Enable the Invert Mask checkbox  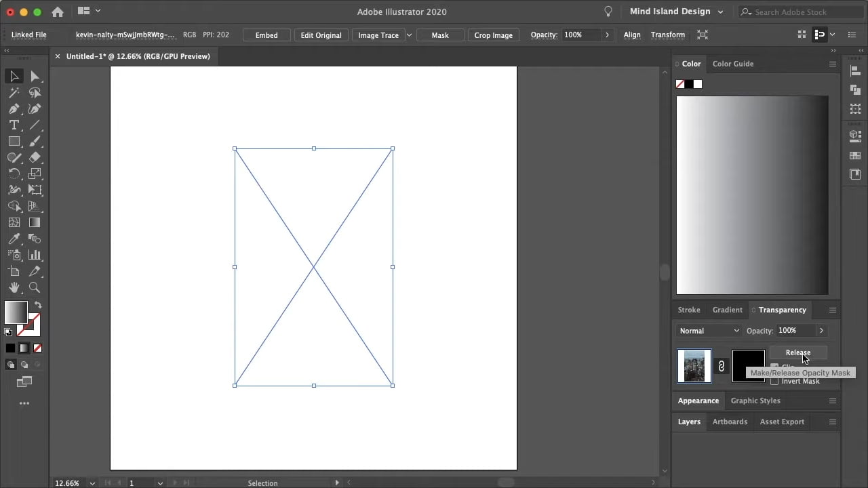pyautogui.click(x=775, y=381)
